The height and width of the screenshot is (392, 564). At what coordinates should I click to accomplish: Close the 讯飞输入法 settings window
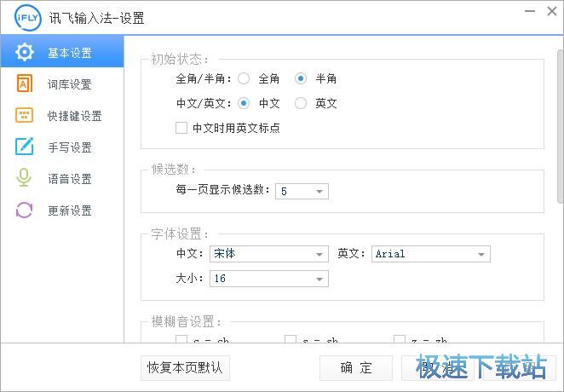pyautogui.click(x=552, y=12)
